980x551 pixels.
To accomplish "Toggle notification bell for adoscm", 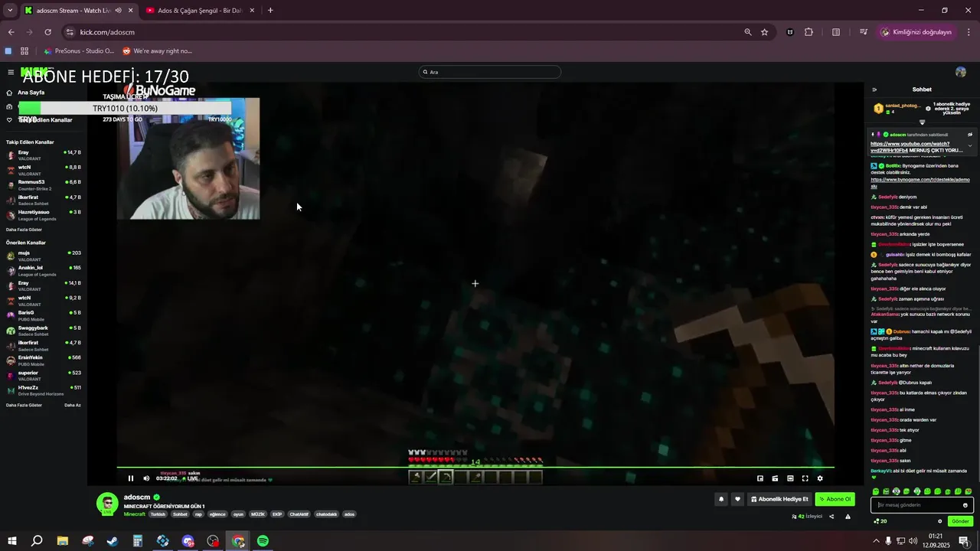I will point(720,499).
